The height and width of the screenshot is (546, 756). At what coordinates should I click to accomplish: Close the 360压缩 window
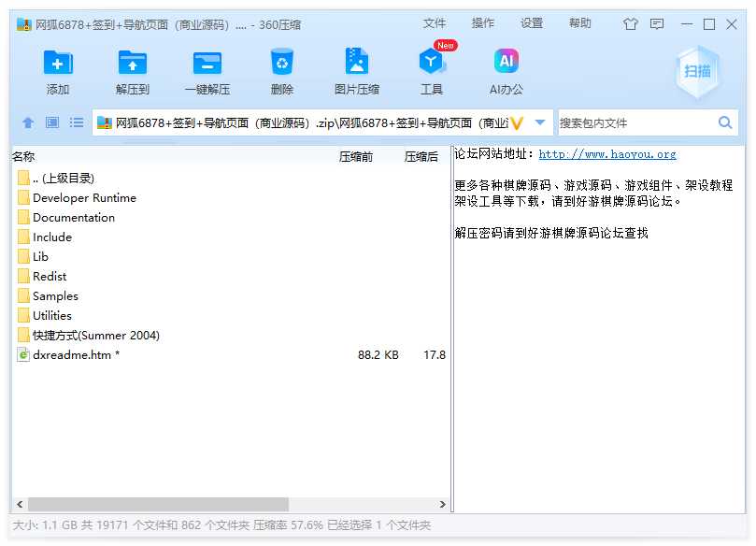coord(732,24)
